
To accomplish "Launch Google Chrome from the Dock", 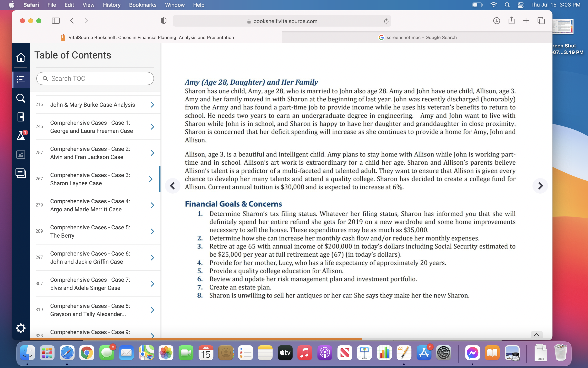I will 87,353.
